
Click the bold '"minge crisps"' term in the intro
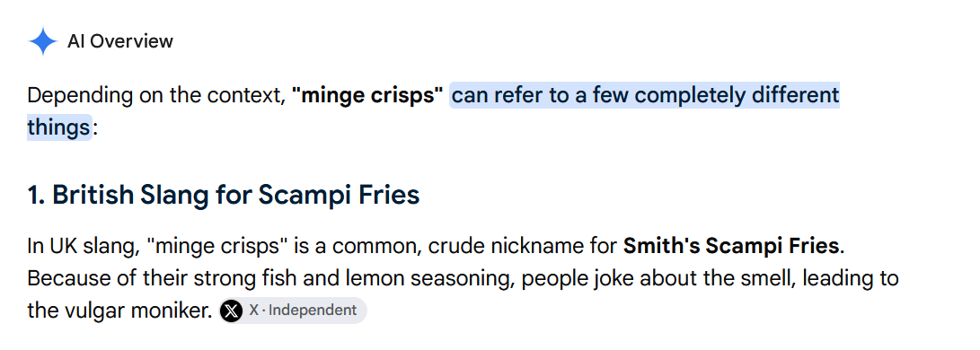367,95
